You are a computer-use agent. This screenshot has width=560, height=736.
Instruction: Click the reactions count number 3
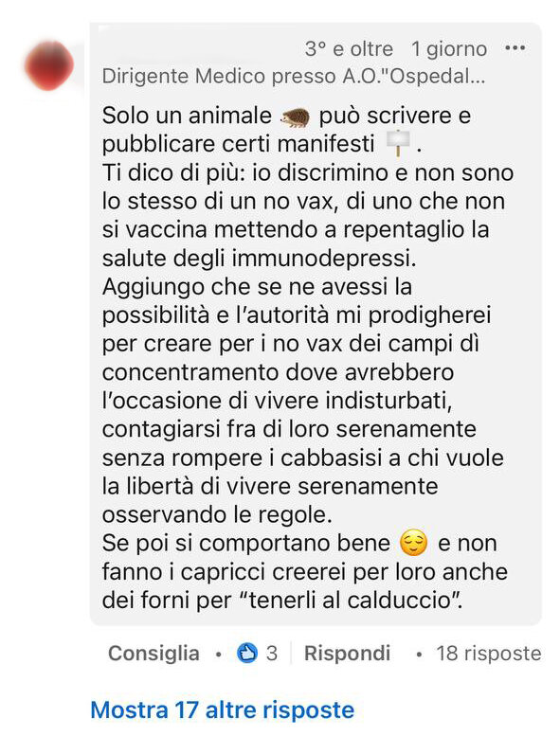(x=272, y=654)
